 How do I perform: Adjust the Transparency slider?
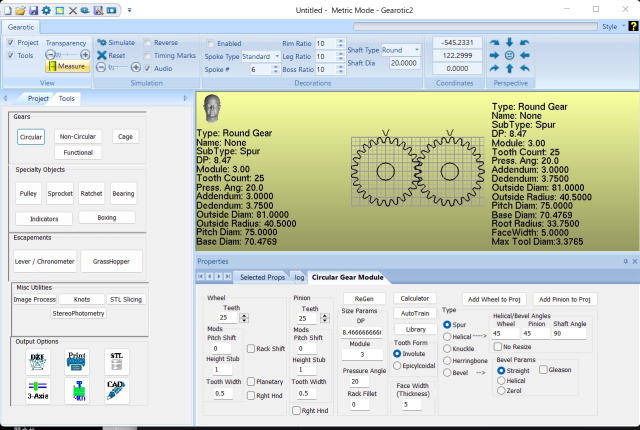click(66, 55)
